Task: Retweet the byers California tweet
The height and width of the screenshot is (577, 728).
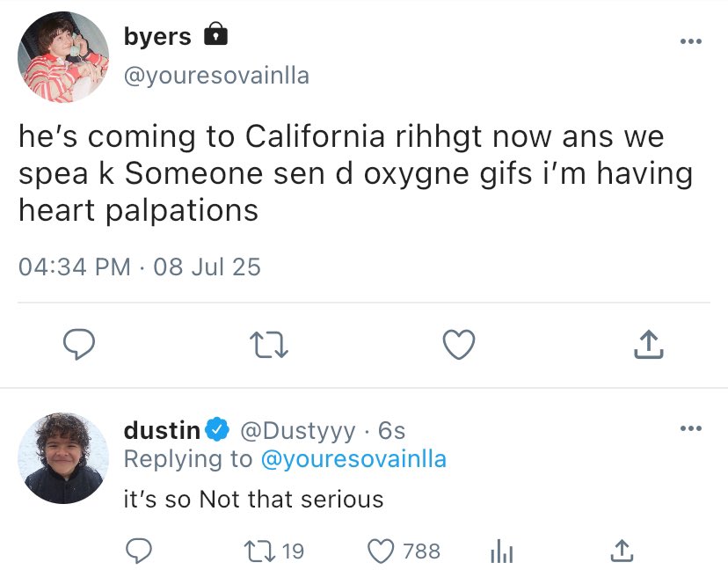Action: (x=271, y=345)
